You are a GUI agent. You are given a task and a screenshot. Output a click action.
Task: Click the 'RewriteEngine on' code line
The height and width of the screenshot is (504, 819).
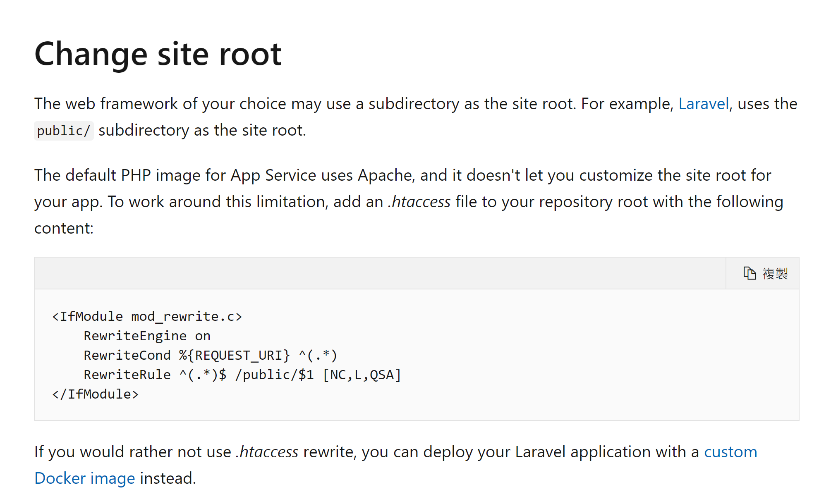(147, 336)
